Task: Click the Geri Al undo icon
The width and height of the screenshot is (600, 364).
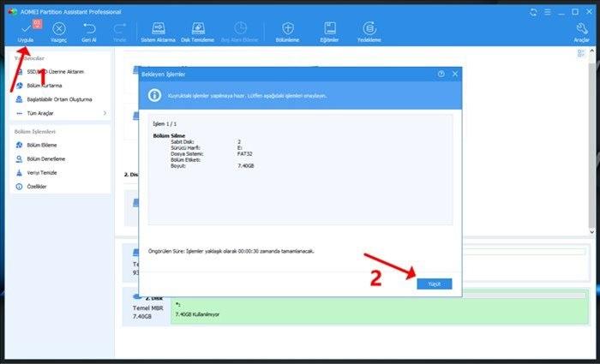Action: [x=88, y=29]
